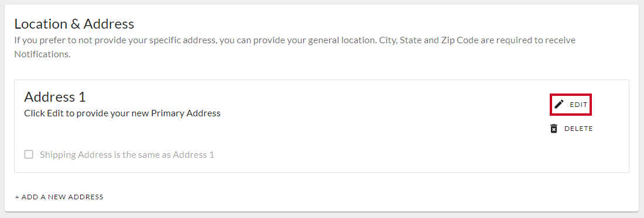Choose the DELETE text label for Address 1

tap(578, 129)
